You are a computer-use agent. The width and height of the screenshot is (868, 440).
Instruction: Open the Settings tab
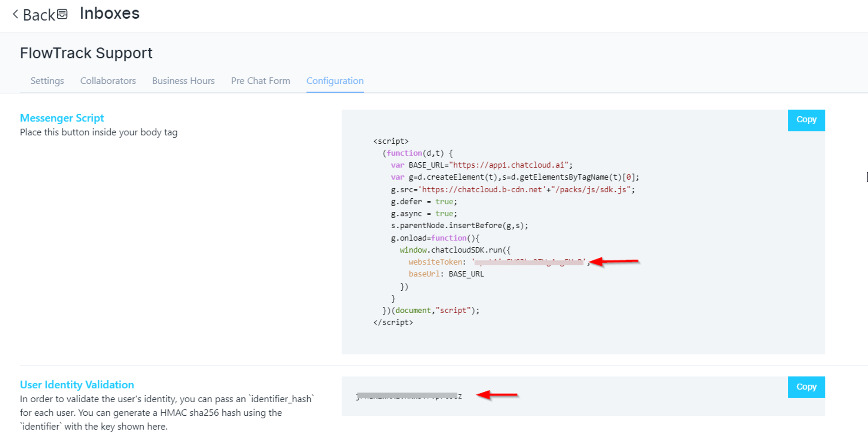pos(47,81)
